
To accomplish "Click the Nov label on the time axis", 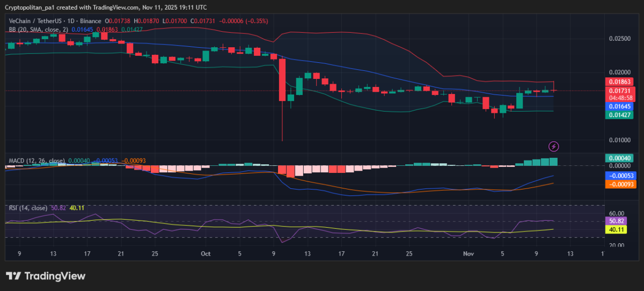I will [469, 252].
